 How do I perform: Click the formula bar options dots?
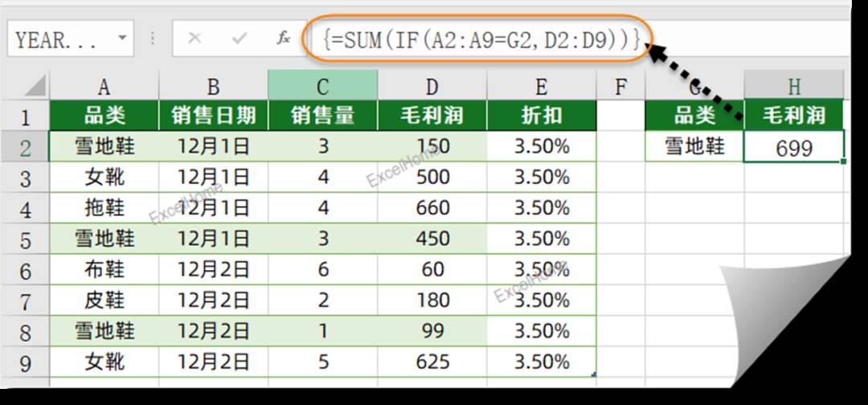[152, 39]
